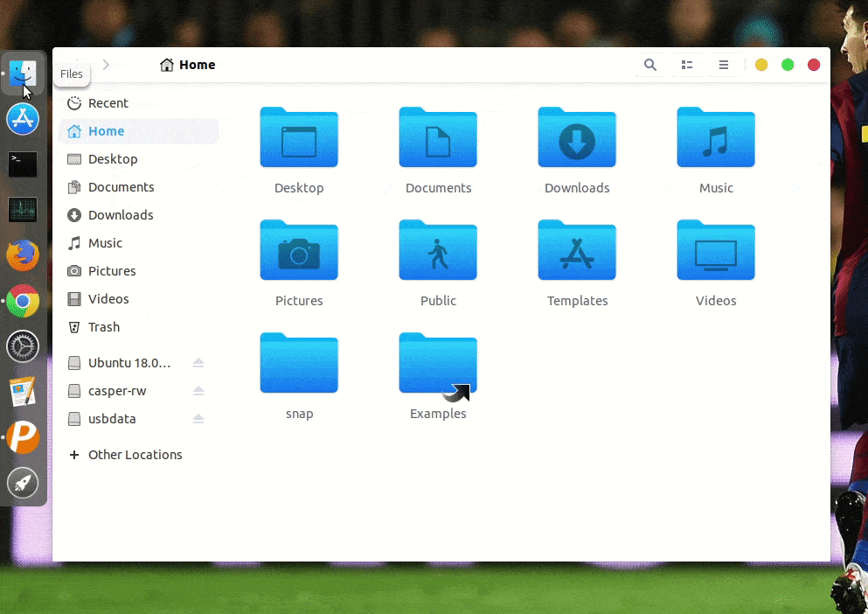The image size is (868, 614).
Task: Open the search icon in Files toolbar
Action: (x=650, y=65)
